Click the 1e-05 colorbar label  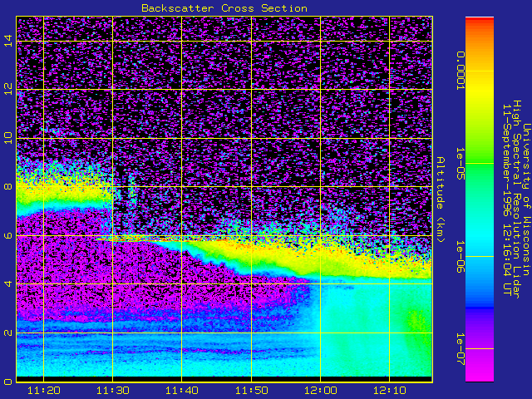pyautogui.click(x=460, y=164)
